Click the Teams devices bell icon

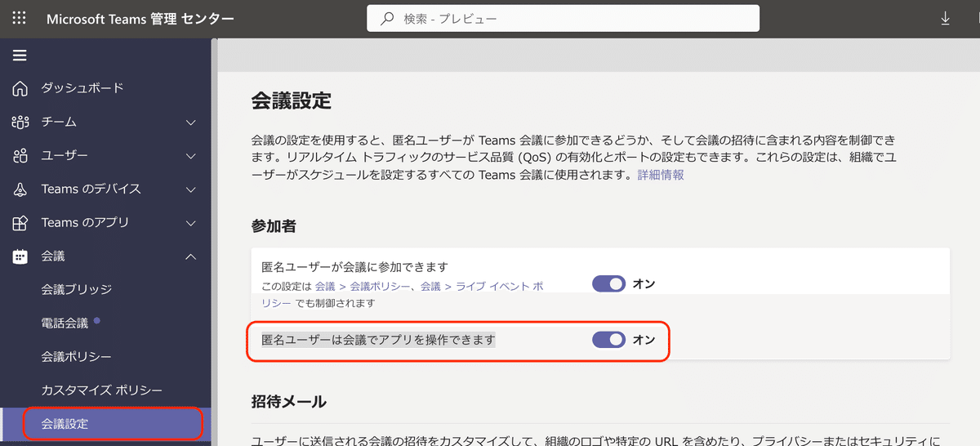[20, 189]
